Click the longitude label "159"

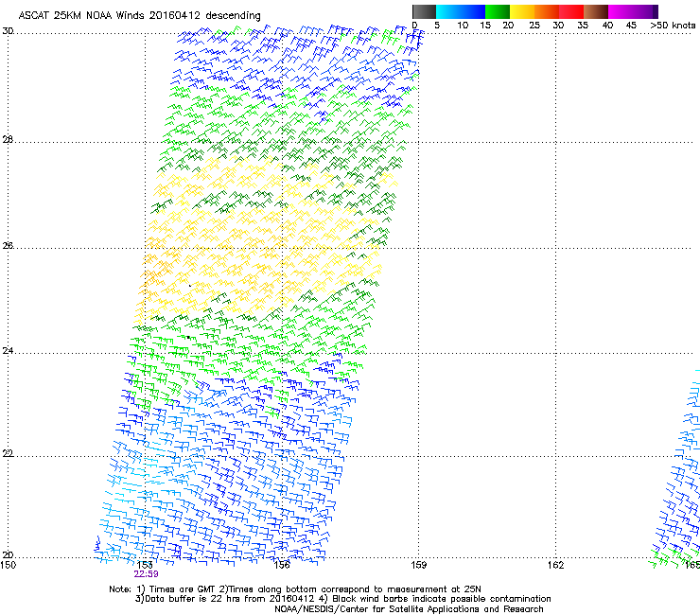point(418,565)
